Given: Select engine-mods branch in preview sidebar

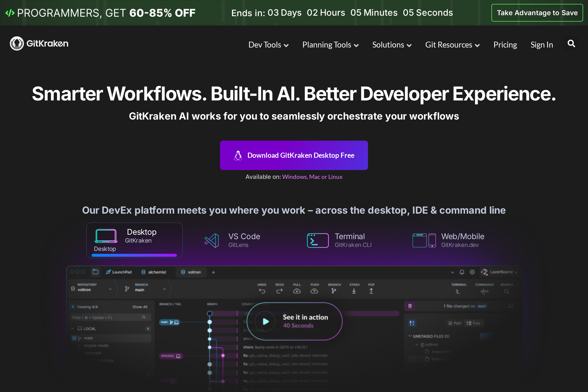Looking at the screenshot, I should [x=96, y=345].
